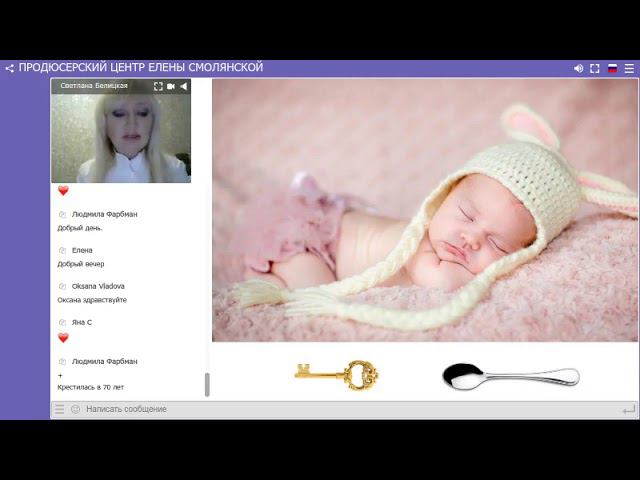Click the avatar icon next to Oksana Vladova
This screenshot has height=480, width=640.
[x=62, y=286]
